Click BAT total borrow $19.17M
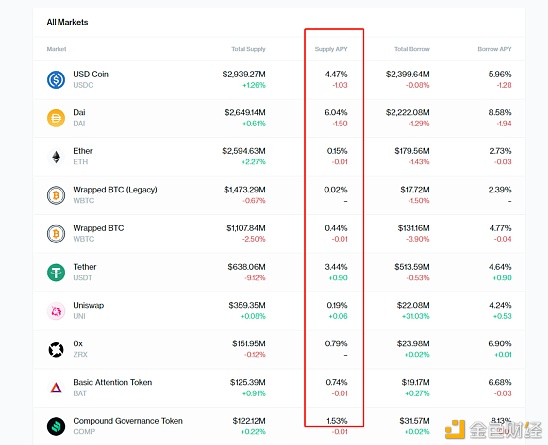548x445 pixels. tap(416, 382)
